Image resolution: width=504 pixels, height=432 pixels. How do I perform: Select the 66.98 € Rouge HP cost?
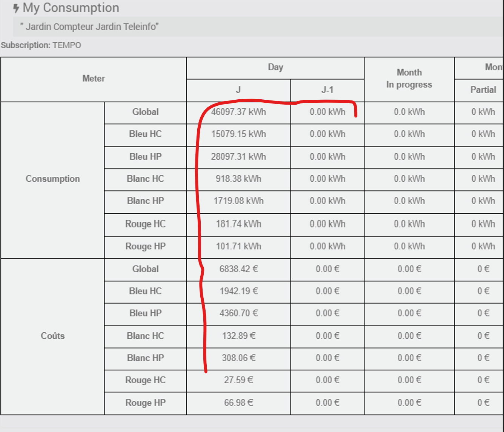238,403
